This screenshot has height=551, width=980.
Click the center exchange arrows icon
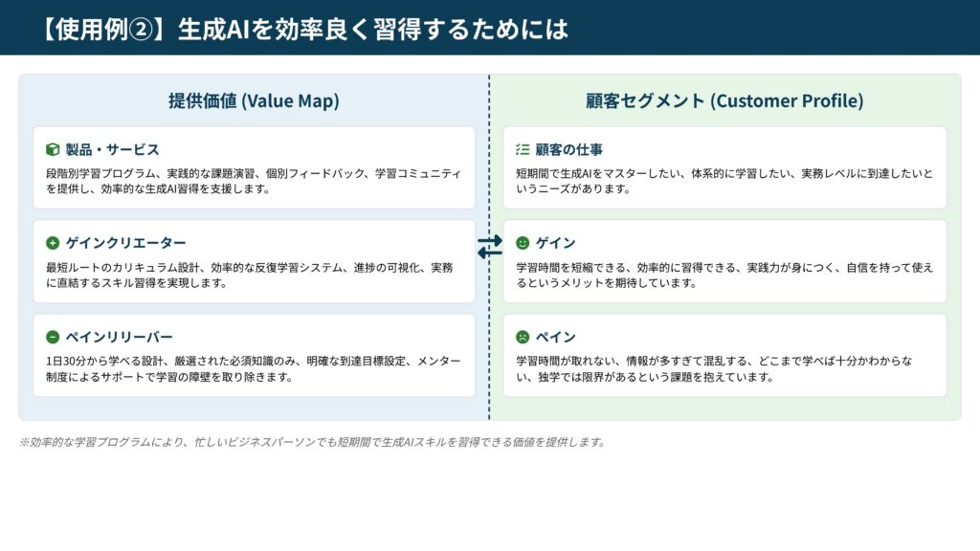489,247
